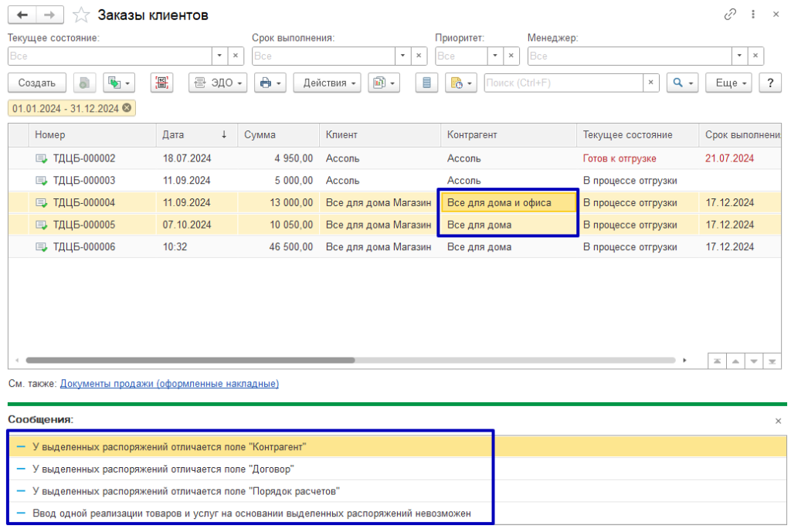The width and height of the screenshot is (791, 532).
Task: Click the Создать button
Action: coord(37,83)
